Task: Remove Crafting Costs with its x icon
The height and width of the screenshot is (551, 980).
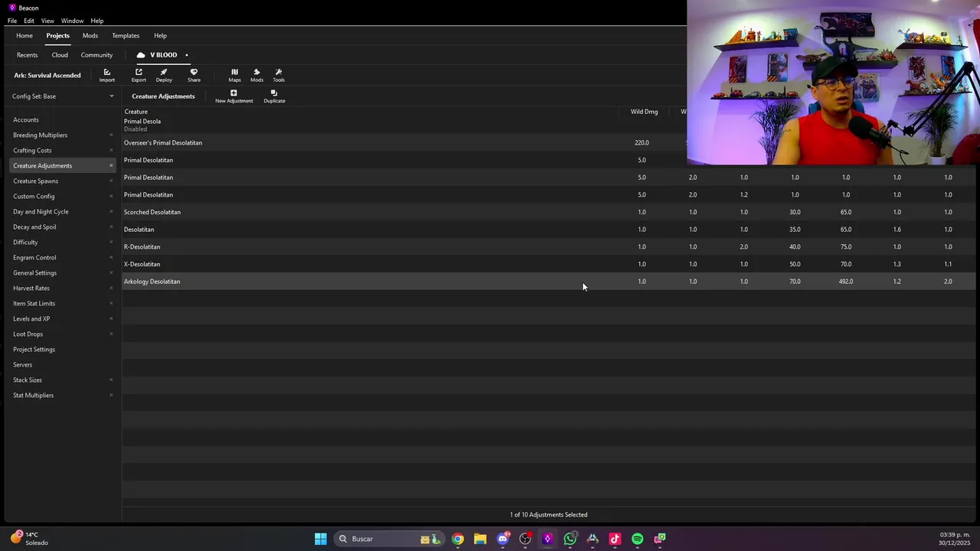Action: 111,151
